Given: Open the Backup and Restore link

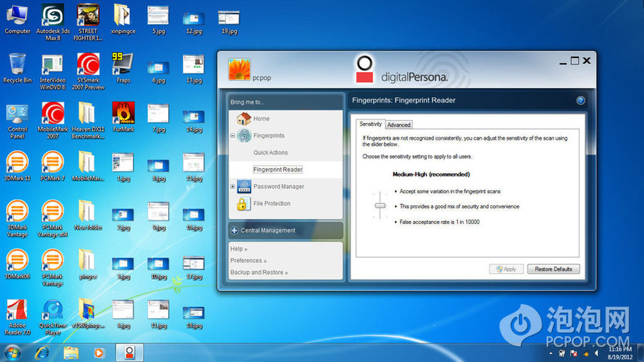Looking at the screenshot, I should coord(259,272).
